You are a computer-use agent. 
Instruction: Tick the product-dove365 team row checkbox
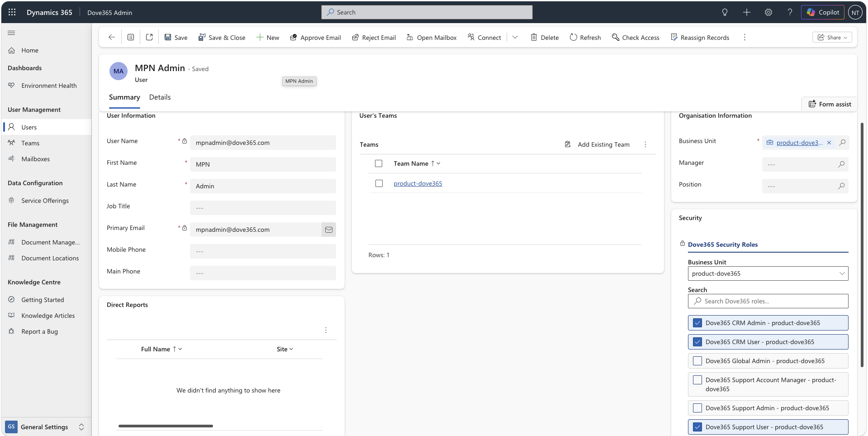379,183
